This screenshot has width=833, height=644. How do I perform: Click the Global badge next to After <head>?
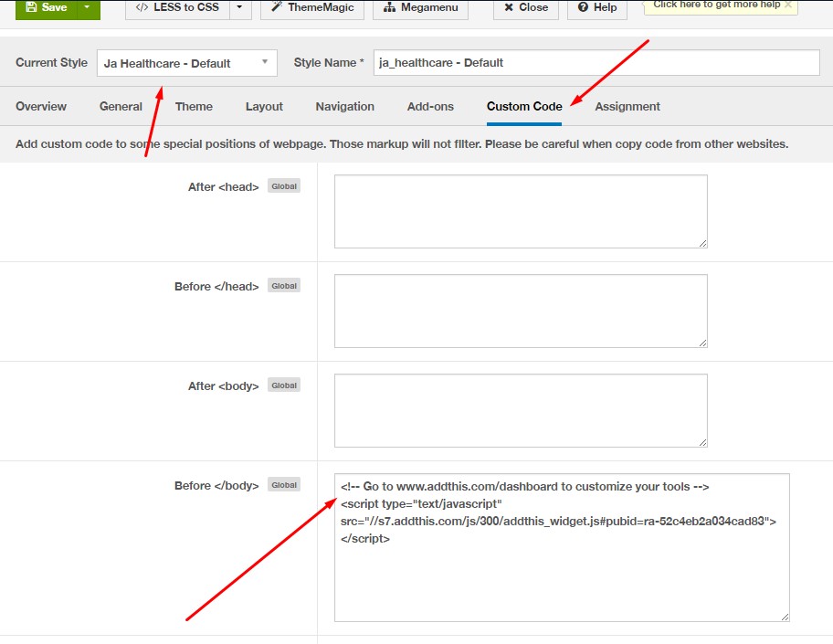click(x=284, y=186)
